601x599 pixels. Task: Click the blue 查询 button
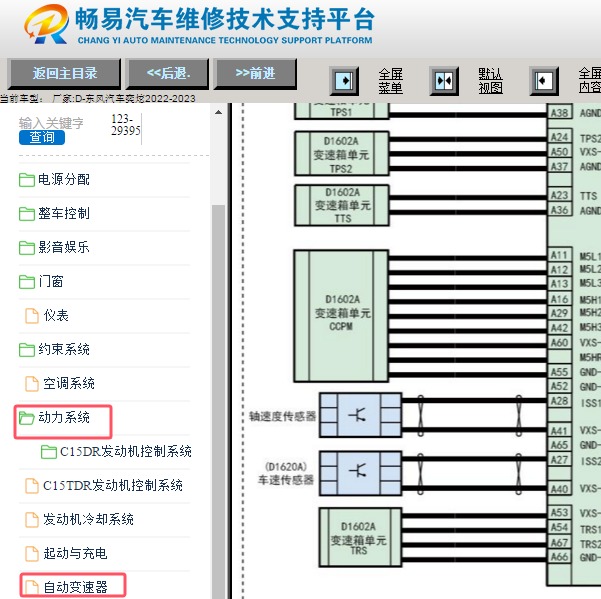click(x=42, y=137)
